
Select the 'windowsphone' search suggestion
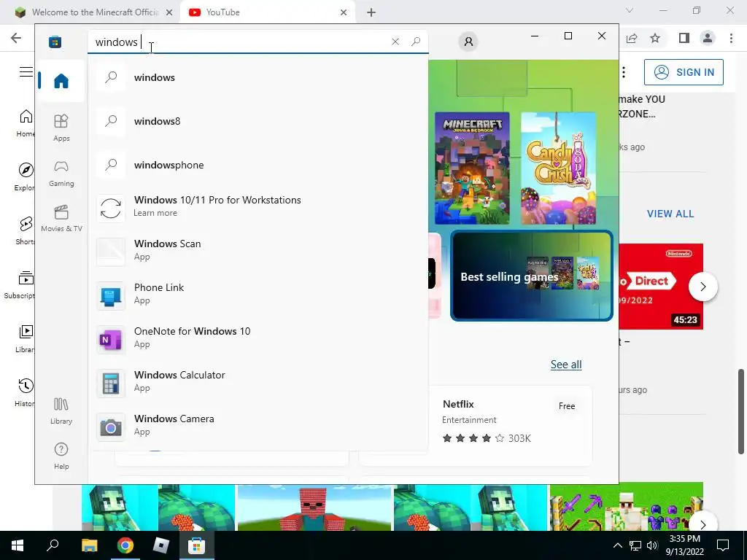pyautogui.click(x=258, y=165)
